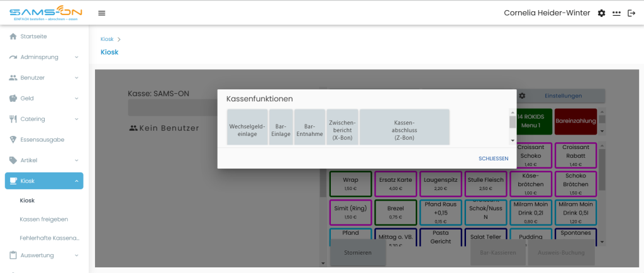Open the hamburger menu icon

102,13
